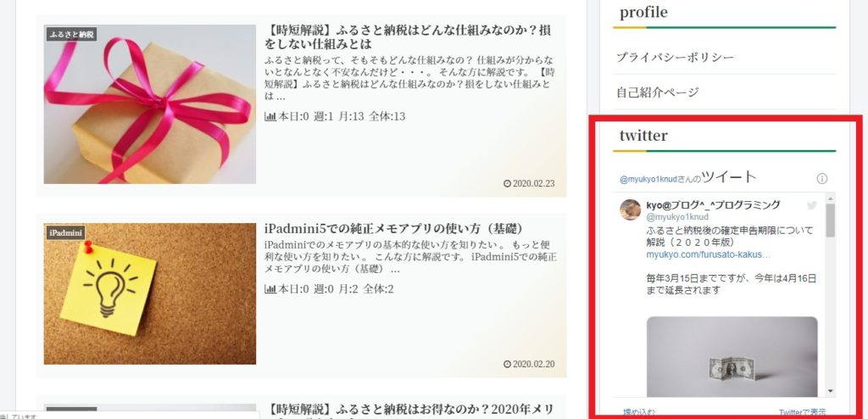Open the 自己紹介ページ link
Viewport: 868px width, 419px height.
coord(658,92)
